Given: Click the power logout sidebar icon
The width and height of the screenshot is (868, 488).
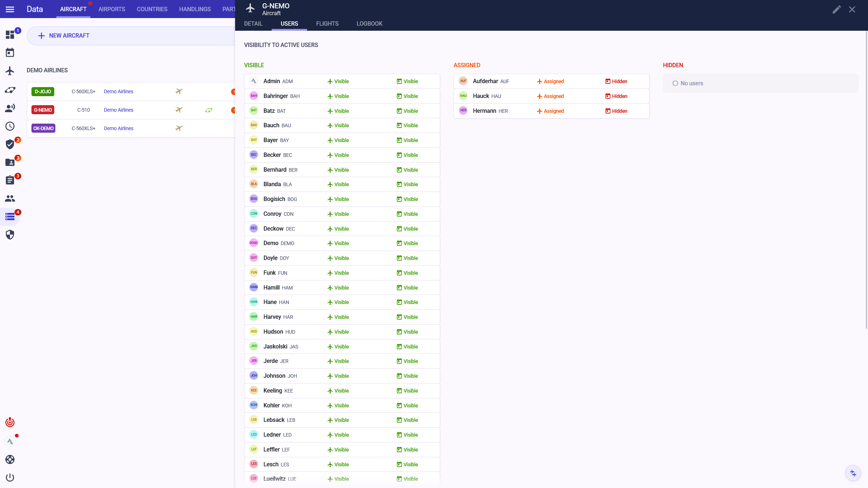Looking at the screenshot, I should click(10, 478).
